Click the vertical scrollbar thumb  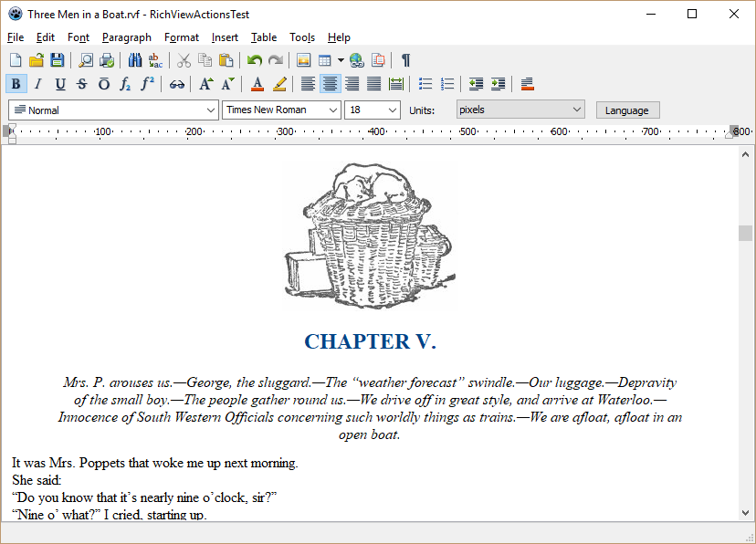[746, 233]
